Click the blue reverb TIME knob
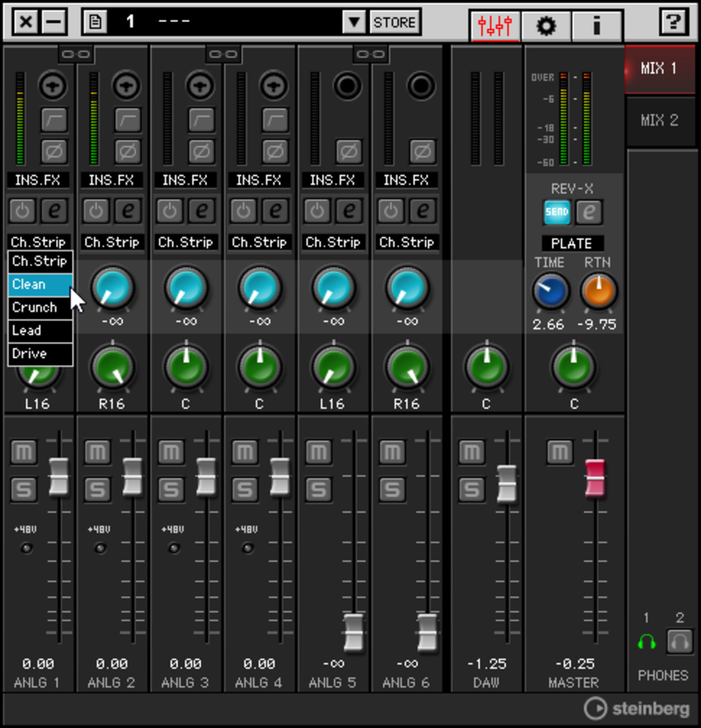 [551, 292]
